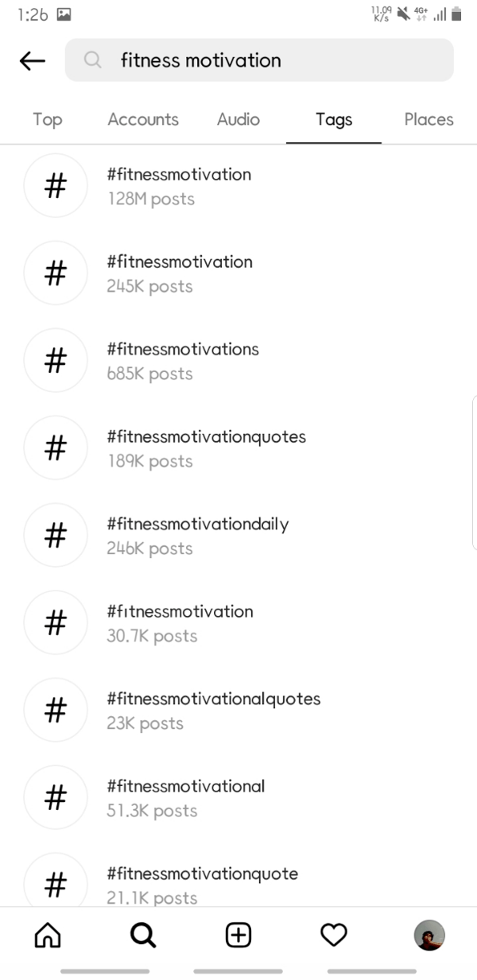This screenshot has width=477, height=980.
Task: Tap the hashtag icon next to #fitnessmotivationdaily
Action: [x=56, y=535]
